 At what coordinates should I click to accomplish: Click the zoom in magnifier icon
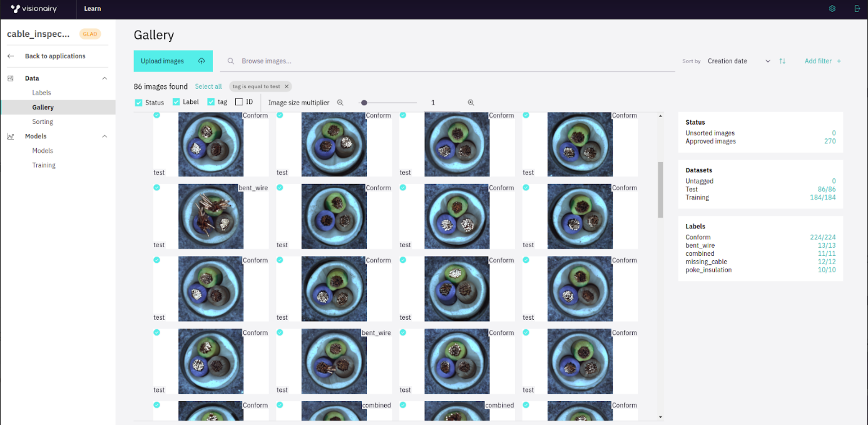[471, 103]
